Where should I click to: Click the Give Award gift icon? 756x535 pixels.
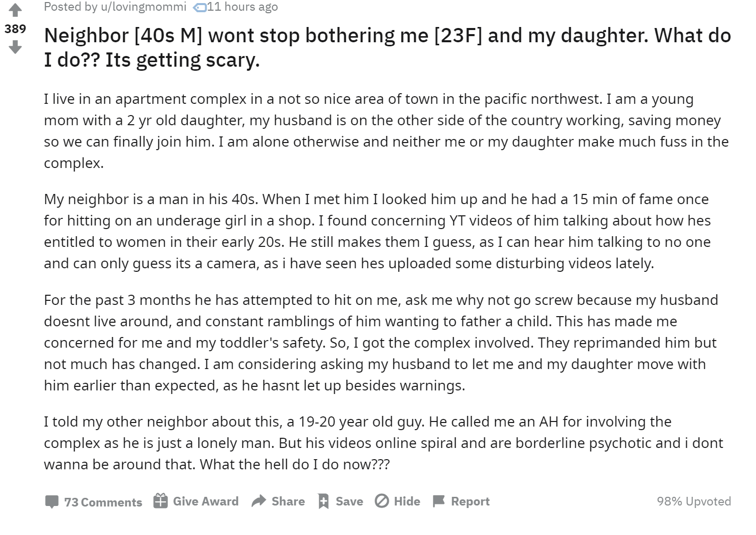coord(160,501)
